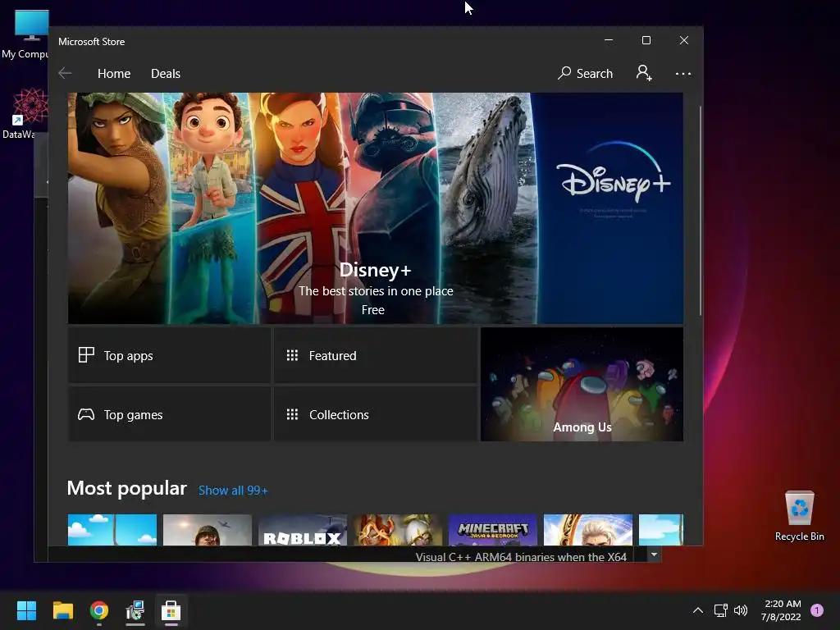Click the Show all 99+ link
This screenshot has width=840, height=630.
click(x=233, y=491)
